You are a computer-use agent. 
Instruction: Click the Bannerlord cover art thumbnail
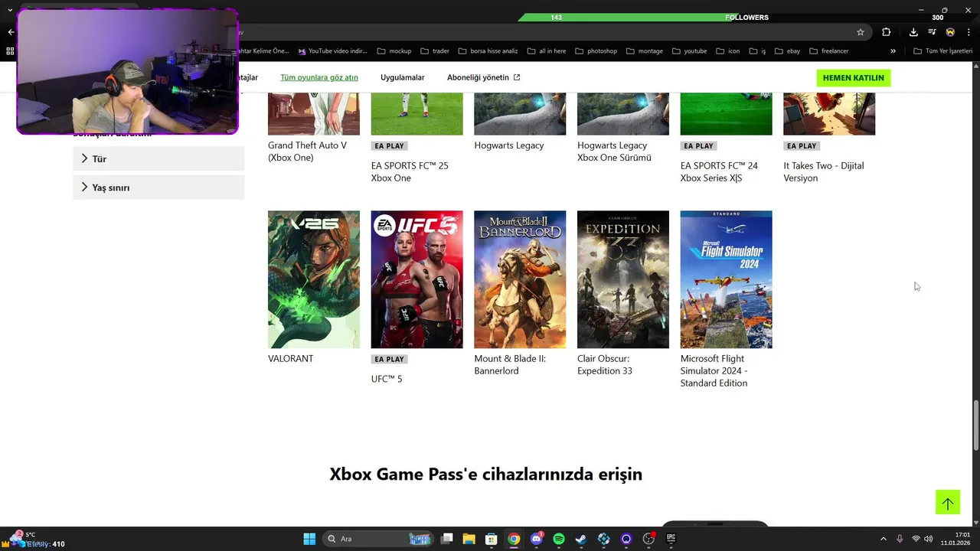(520, 279)
